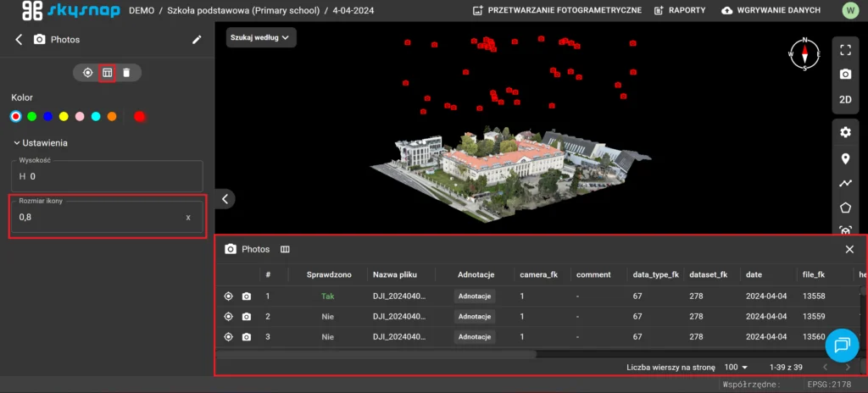Switch the view to 2D mode

845,99
